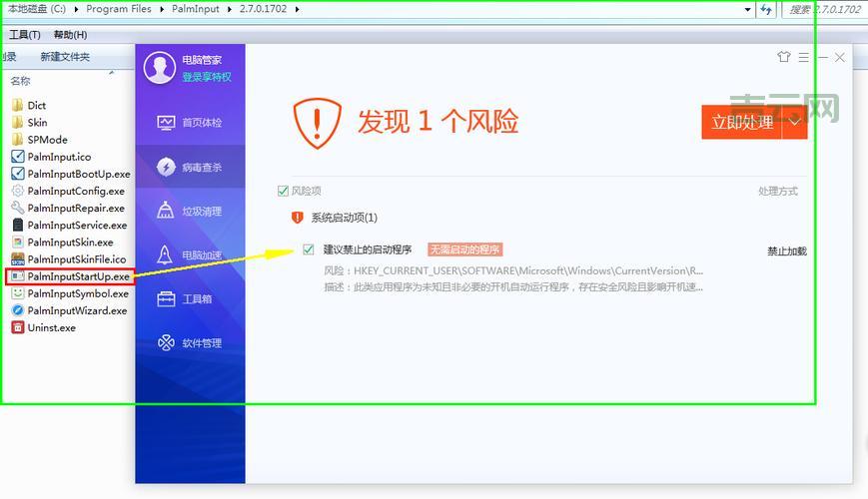
Task: Click 登录享特权 login link
Action: [x=207, y=77]
